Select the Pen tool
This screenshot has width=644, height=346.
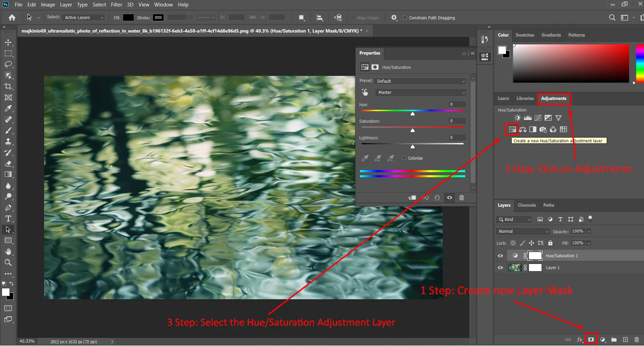coord(8,208)
